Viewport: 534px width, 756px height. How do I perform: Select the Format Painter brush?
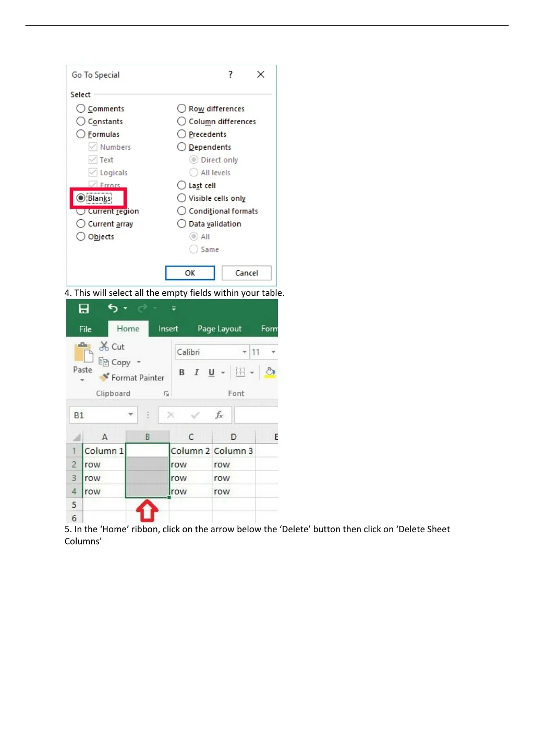[x=105, y=377]
